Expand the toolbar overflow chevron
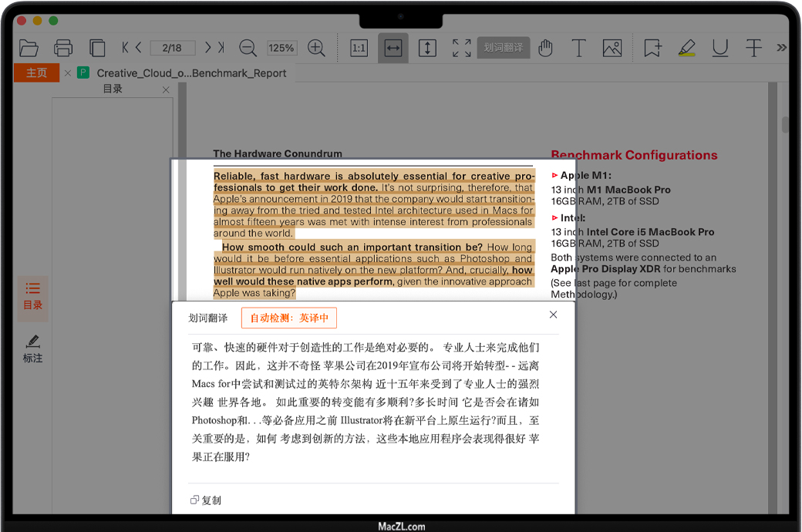This screenshot has width=802, height=532. point(781,48)
